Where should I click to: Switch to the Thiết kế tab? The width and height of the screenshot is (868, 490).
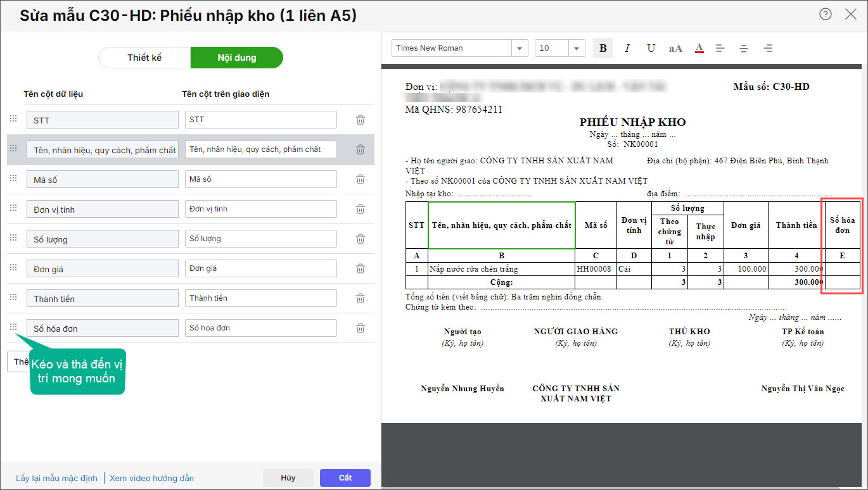click(144, 58)
